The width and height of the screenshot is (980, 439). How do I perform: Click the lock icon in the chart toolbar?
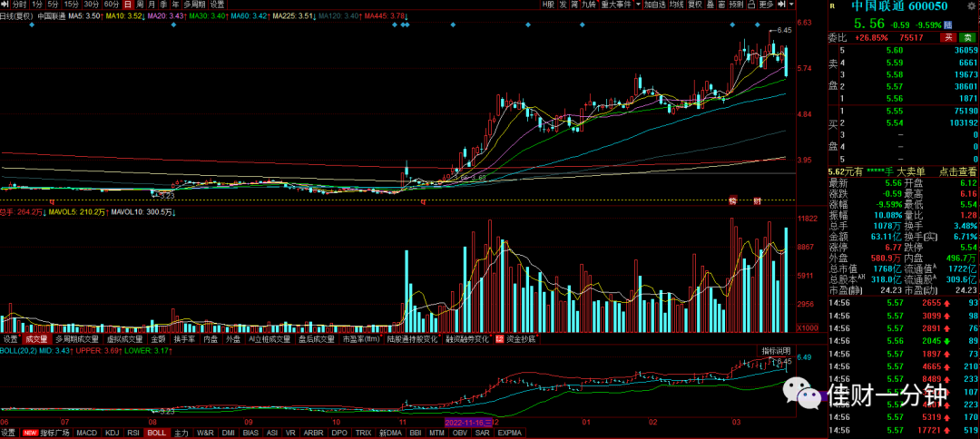752,5
